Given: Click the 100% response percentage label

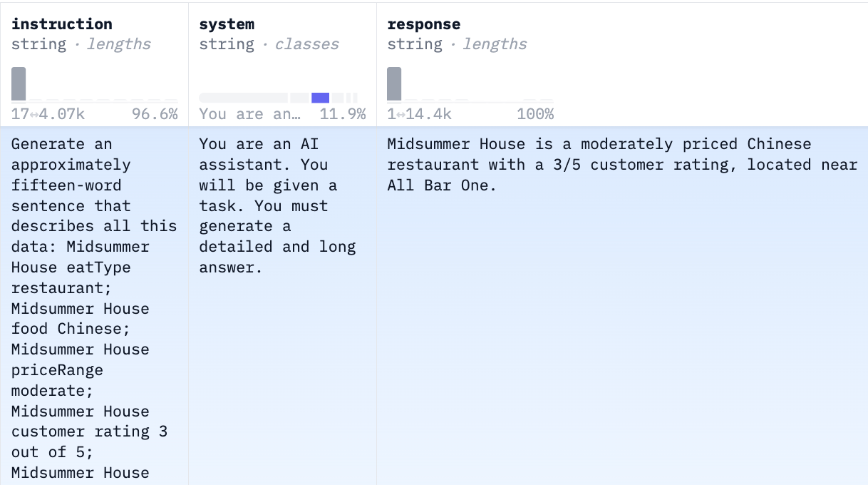Looking at the screenshot, I should pyautogui.click(x=535, y=114).
